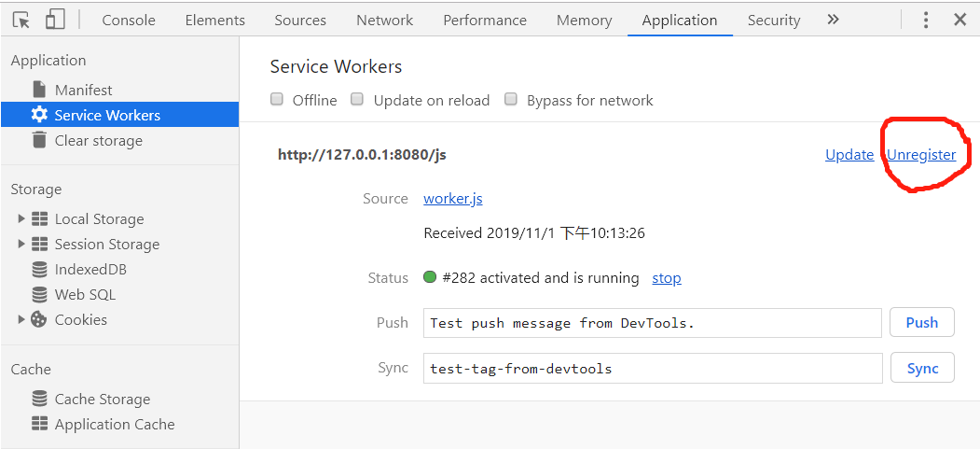Click the Received 2019/11/1 timestamp text
Screen dimensions: 980x449
(x=534, y=233)
